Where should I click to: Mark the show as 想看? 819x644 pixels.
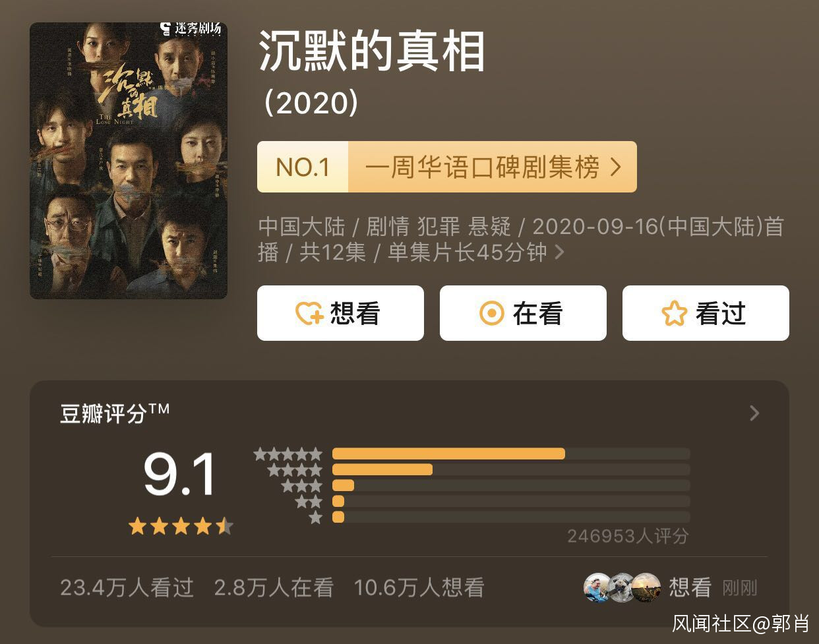(340, 313)
